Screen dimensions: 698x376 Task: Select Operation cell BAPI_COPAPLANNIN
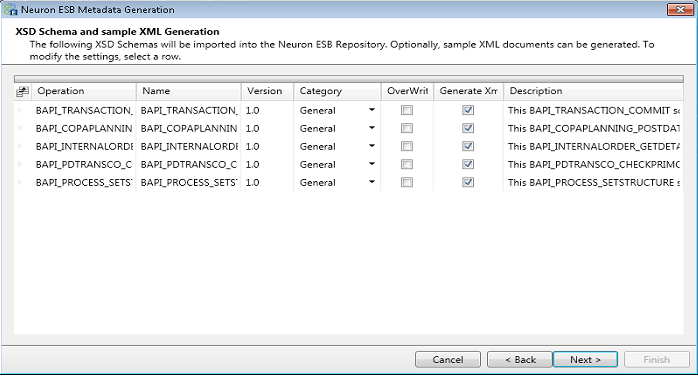tap(84, 129)
